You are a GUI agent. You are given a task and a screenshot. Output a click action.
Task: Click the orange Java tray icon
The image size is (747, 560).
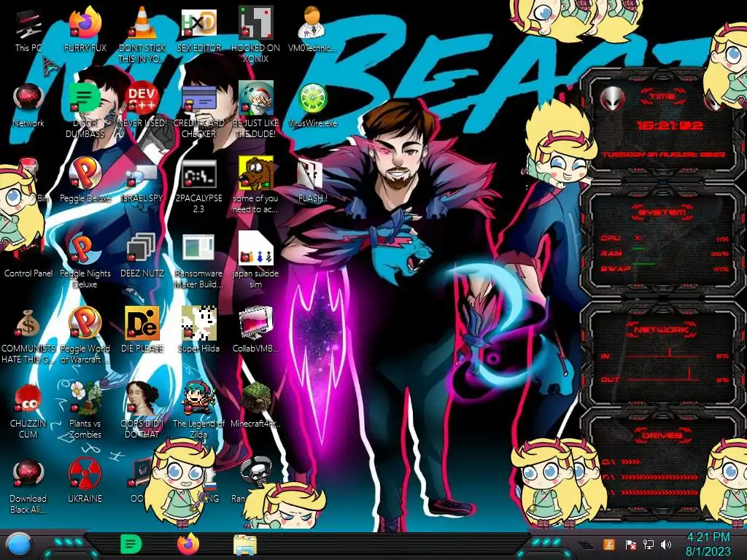click(x=608, y=545)
